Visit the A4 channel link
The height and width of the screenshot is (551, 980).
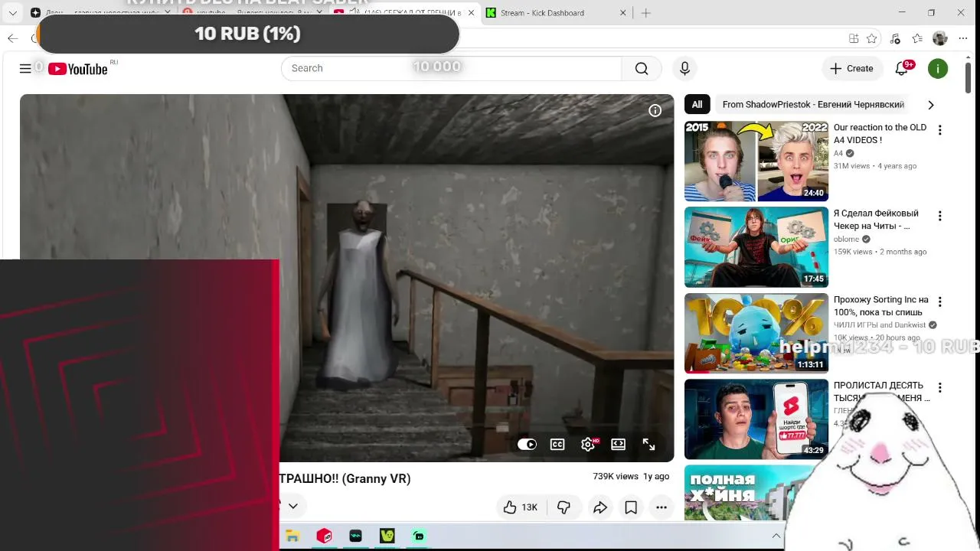(838, 153)
